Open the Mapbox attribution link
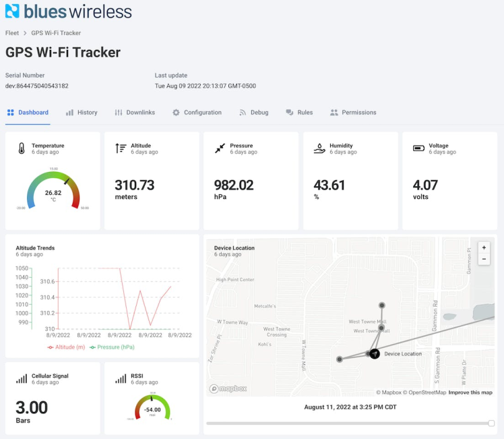 point(389,392)
